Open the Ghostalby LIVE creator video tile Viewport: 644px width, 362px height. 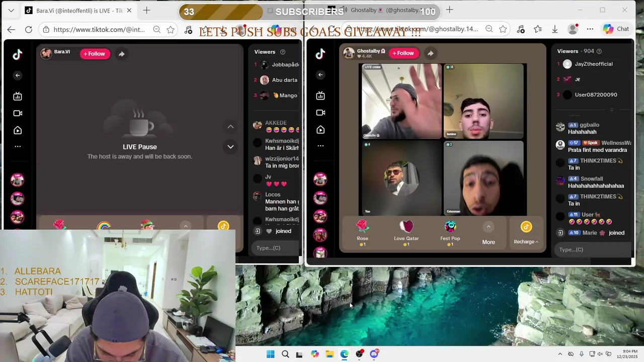point(401,101)
